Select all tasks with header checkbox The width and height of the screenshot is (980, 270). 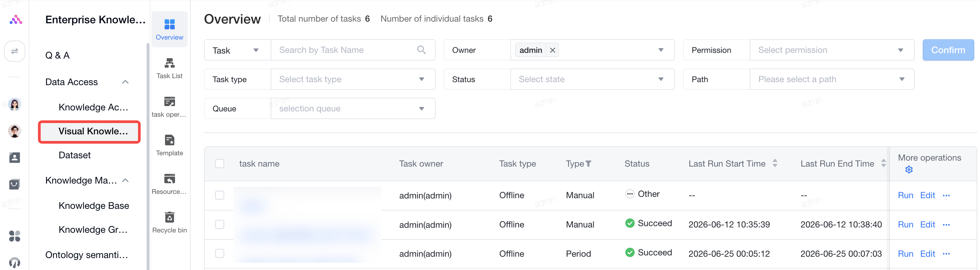pyautogui.click(x=220, y=164)
